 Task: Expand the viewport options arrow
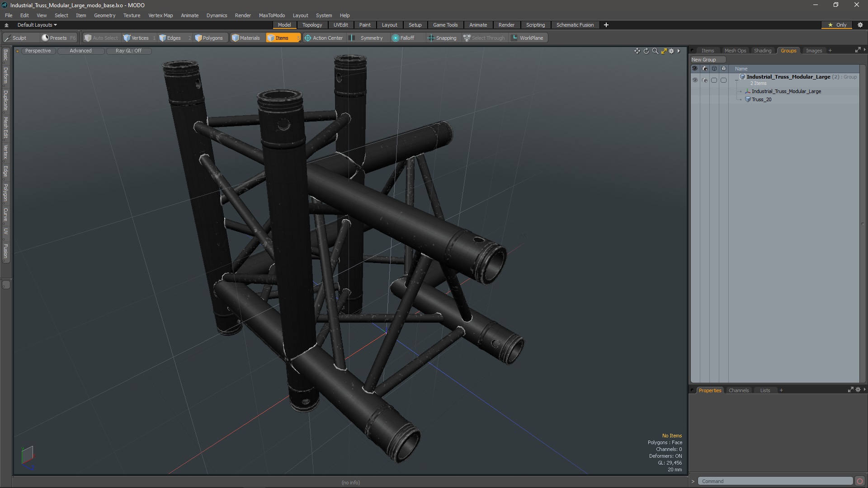pyautogui.click(x=679, y=51)
